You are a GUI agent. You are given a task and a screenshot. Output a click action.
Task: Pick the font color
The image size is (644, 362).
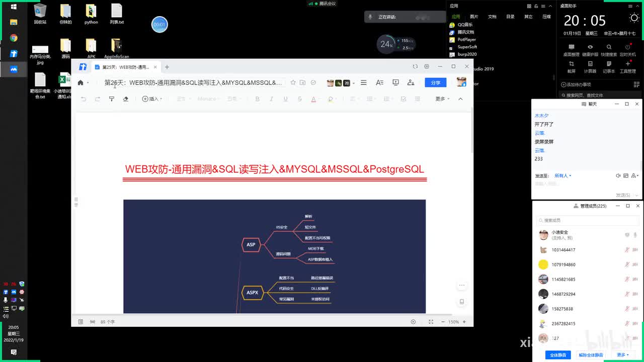(313, 99)
